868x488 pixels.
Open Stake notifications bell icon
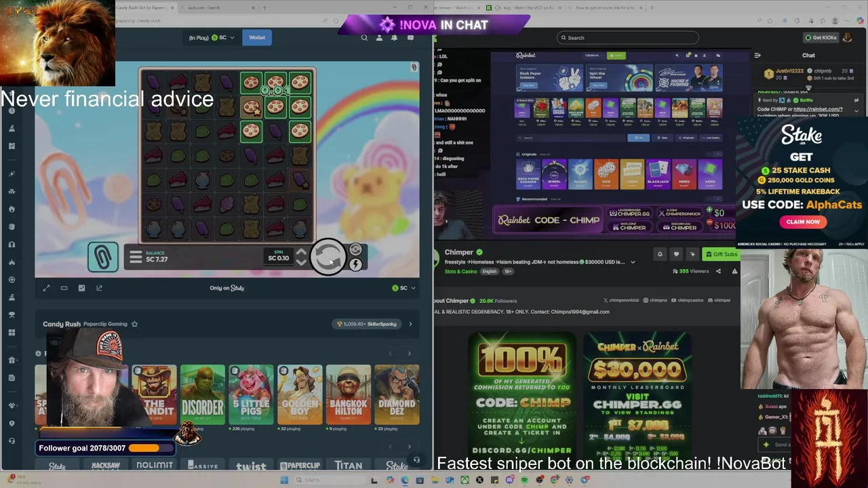point(395,38)
